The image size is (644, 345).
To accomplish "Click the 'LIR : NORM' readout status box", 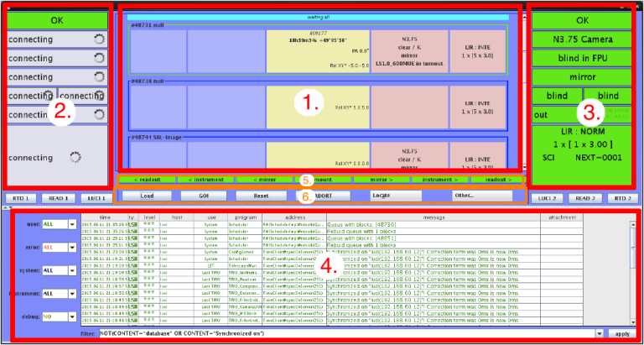I will (582, 154).
